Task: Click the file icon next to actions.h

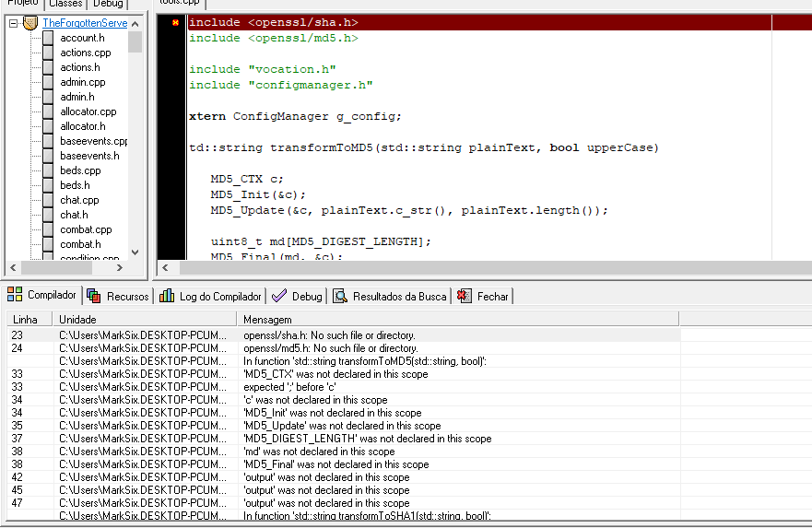Action: point(48,67)
